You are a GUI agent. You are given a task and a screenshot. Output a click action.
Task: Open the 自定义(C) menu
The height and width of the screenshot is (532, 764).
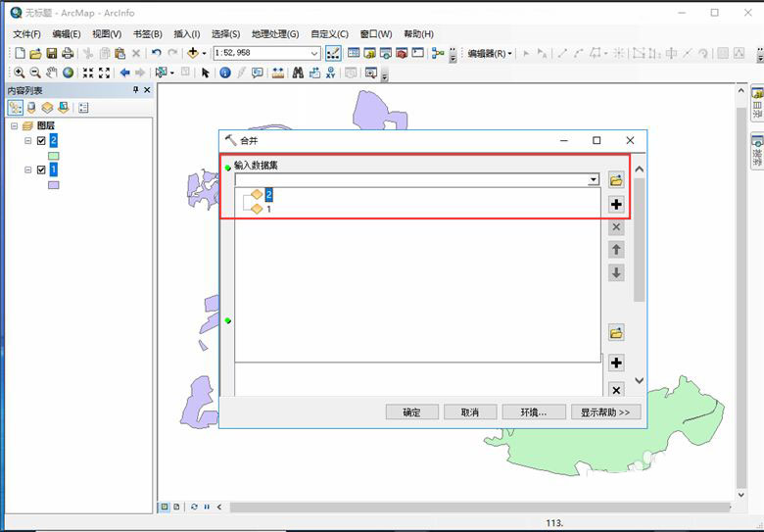tap(330, 34)
